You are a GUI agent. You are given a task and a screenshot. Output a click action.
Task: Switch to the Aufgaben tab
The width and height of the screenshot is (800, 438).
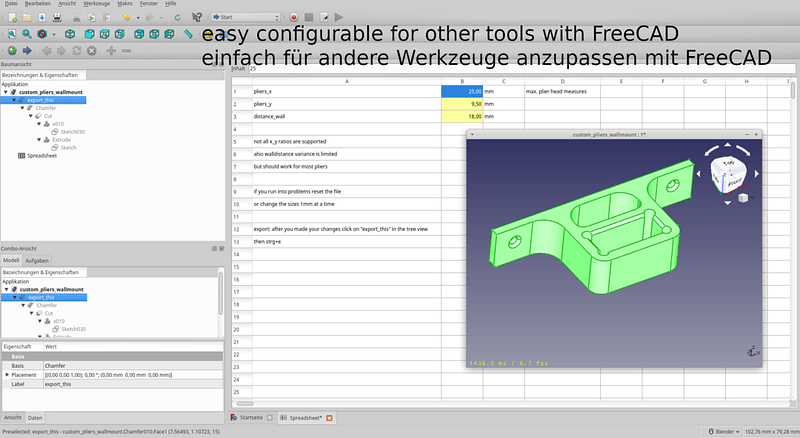point(37,260)
